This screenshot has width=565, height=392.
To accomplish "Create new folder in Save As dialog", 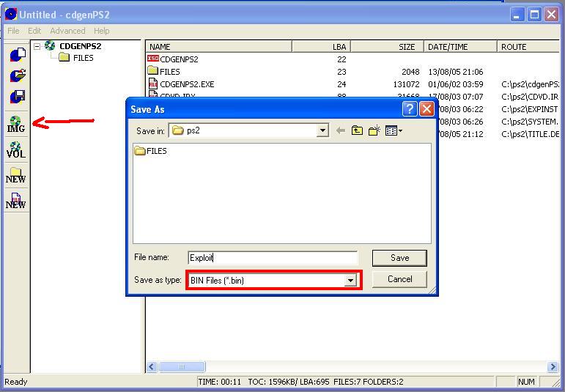I will coord(374,131).
